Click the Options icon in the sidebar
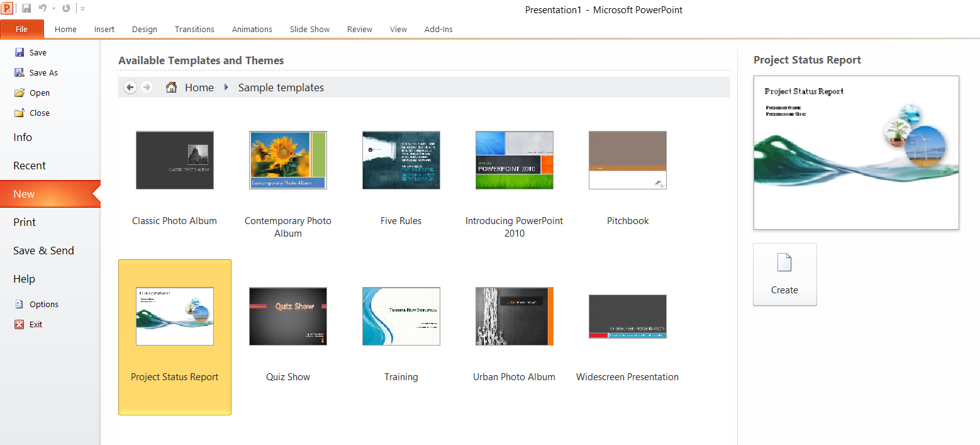 pos(19,304)
